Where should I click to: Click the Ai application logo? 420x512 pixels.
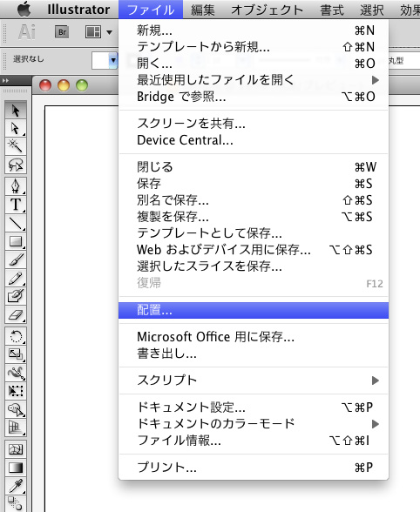(27, 32)
